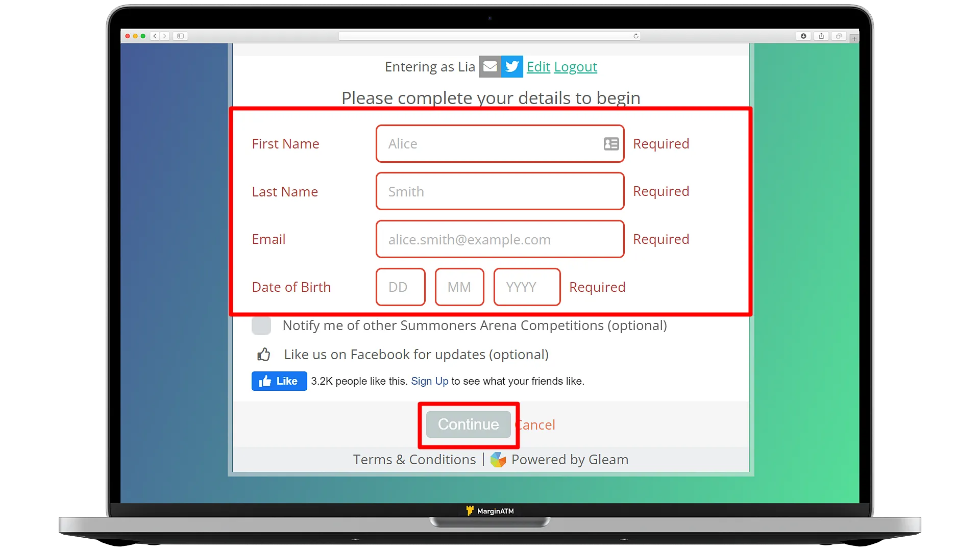Click the Gleam logo icon

tap(498, 460)
